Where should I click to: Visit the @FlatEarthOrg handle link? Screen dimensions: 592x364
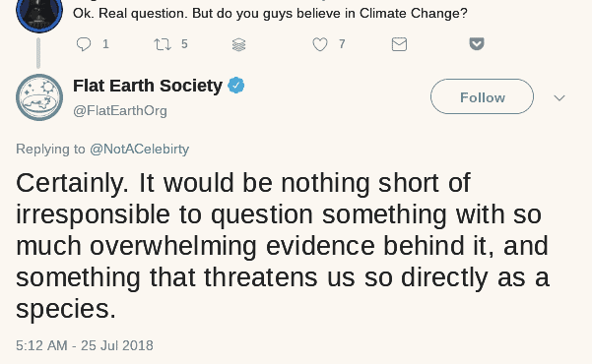(x=120, y=111)
